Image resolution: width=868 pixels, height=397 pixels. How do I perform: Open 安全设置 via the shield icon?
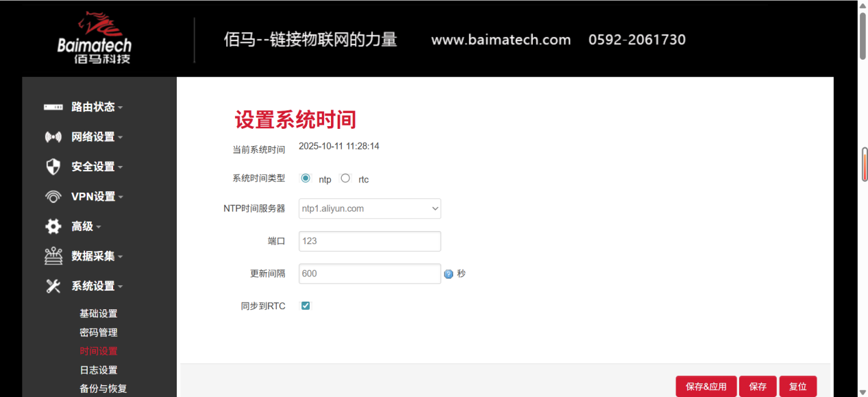click(x=53, y=166)
